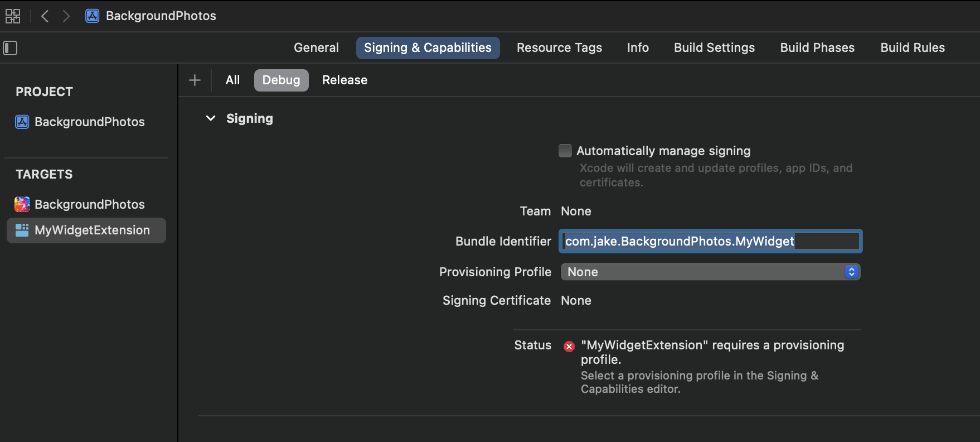Switch to the Build Settings tab
980x442 pixels.
click(x=714, y=48)
